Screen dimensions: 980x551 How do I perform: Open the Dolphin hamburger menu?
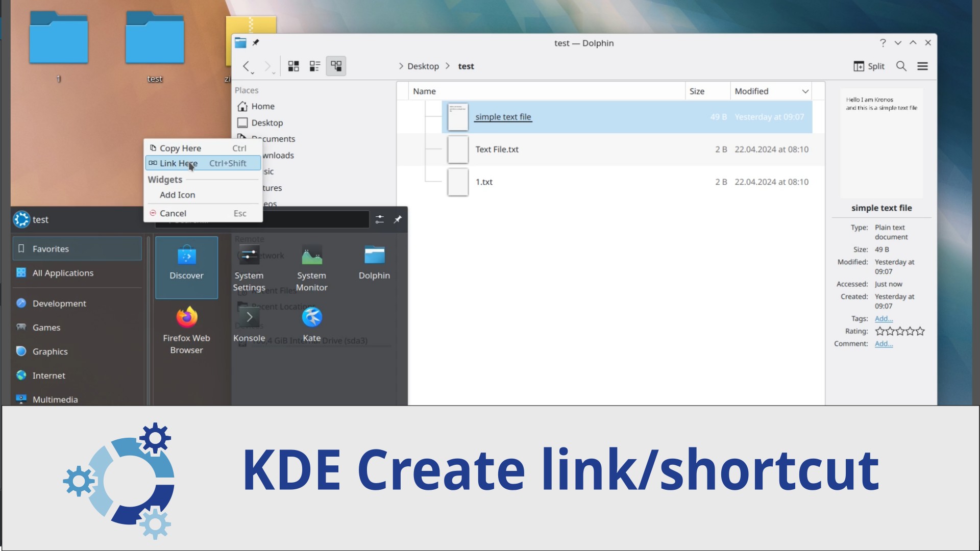pyautogui.click(x=922, y=66)
